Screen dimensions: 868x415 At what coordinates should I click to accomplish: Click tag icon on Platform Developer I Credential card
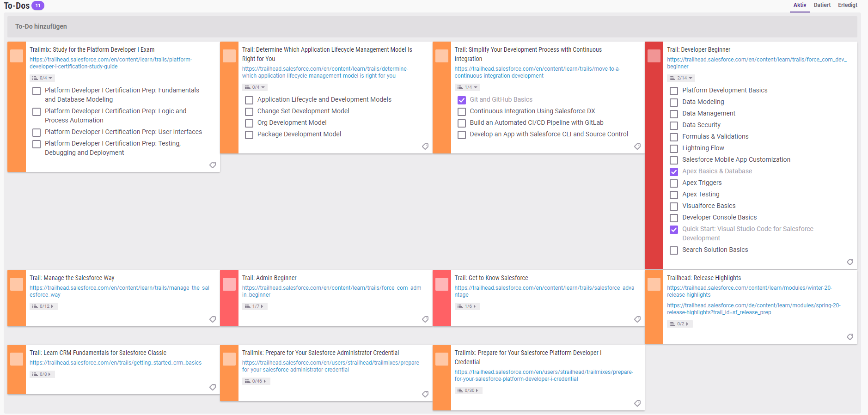point(637,403)
